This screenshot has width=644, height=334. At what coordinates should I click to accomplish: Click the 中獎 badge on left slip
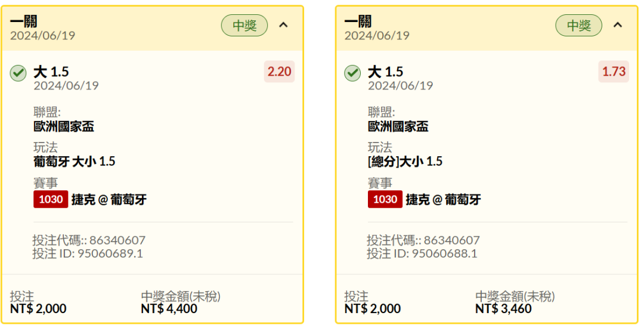pos(244,26)
